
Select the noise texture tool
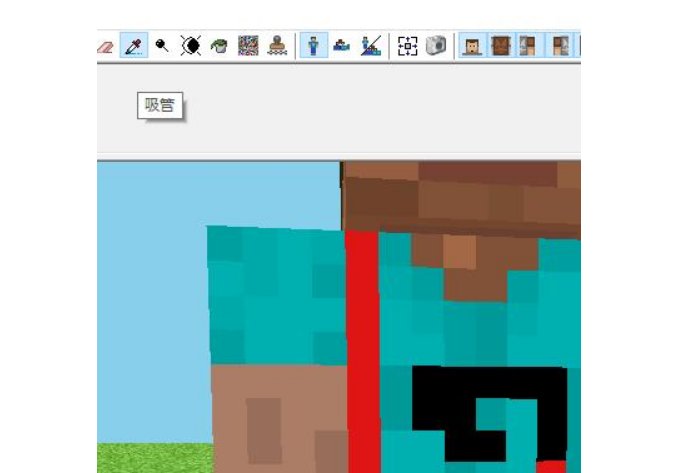pyautogui.click(x=248, y=46)
